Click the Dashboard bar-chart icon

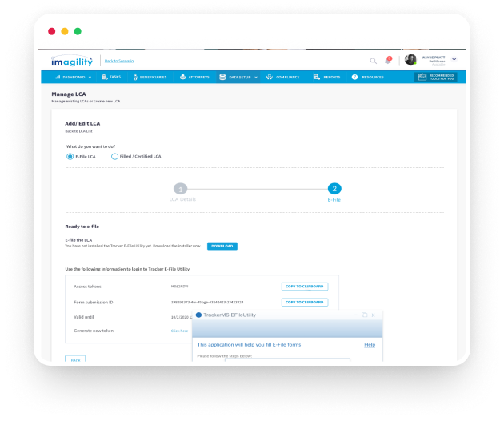point(58,77)
